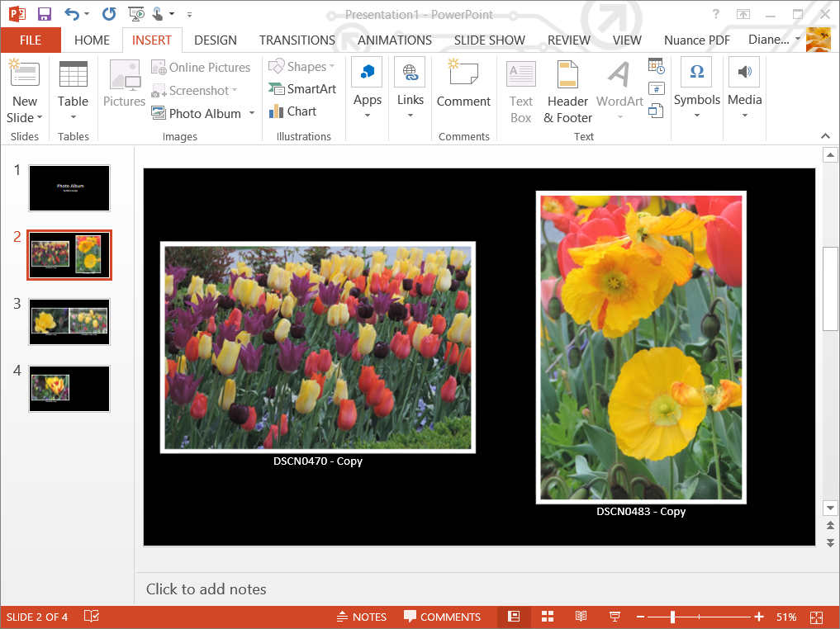This screenshot has height=629, width=840.
Task: Insert a Text Box
Action: 520,91
